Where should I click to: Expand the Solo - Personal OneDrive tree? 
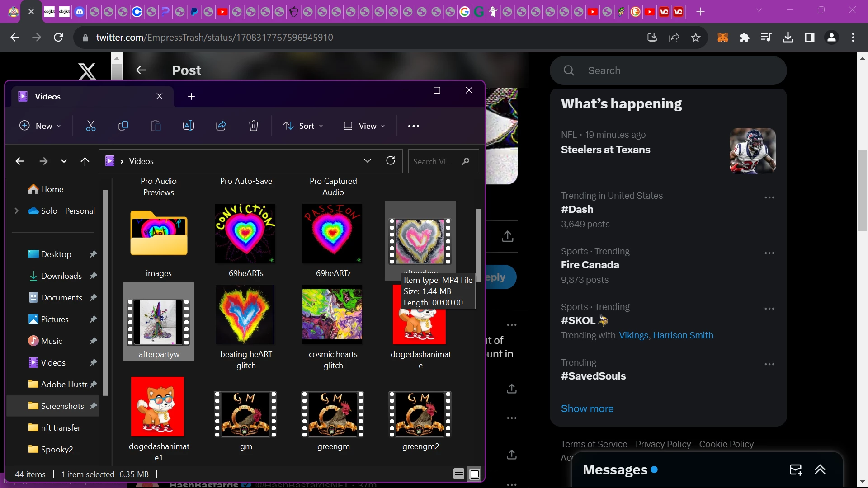tap(17, 211)
